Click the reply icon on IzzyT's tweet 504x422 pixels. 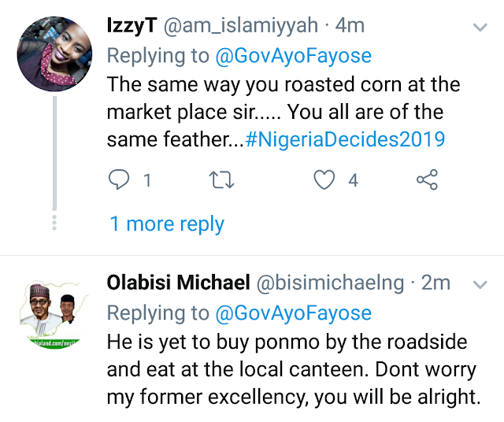pyautogui.click(x=118, y=180)
